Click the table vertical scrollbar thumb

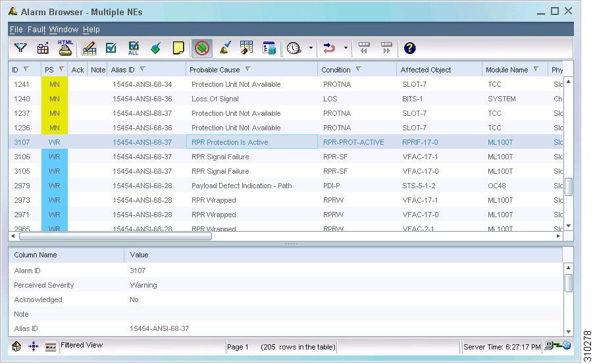(x=569, y=187)
